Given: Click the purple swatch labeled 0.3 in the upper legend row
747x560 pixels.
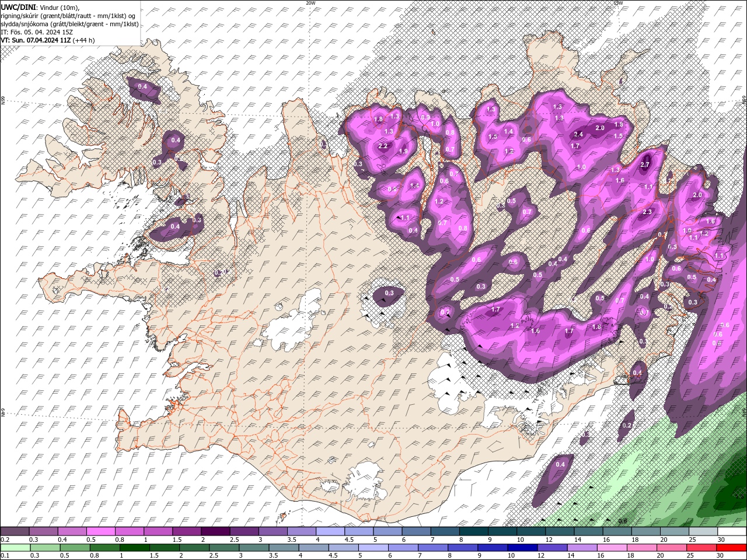Looking at the screenshot, I should click(x=43, y=531).
